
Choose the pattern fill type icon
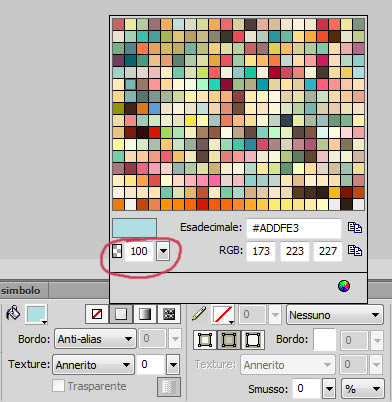[x=169, y=314]
